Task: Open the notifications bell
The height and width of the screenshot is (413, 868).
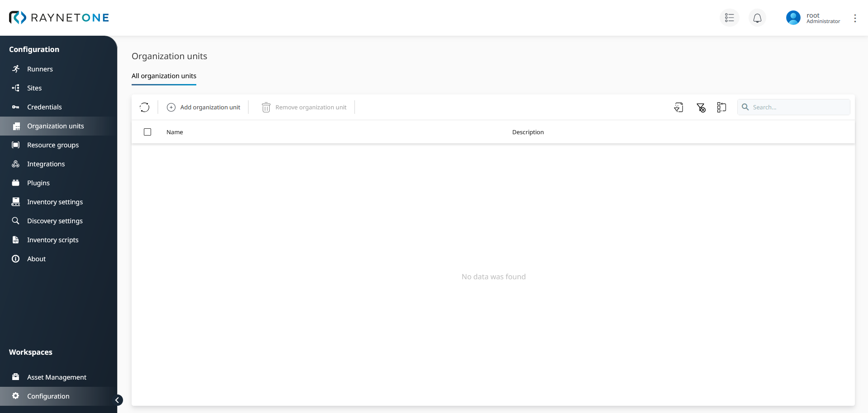Action: [757, 18]
